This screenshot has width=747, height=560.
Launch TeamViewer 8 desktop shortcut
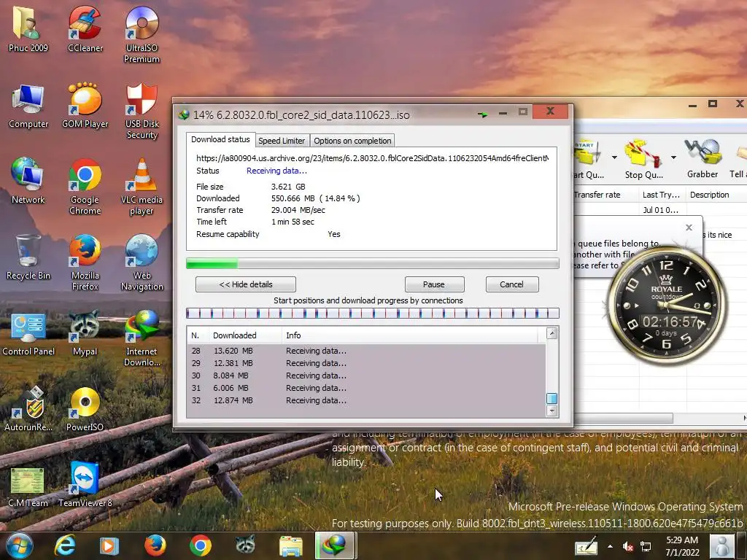[85, 485]
